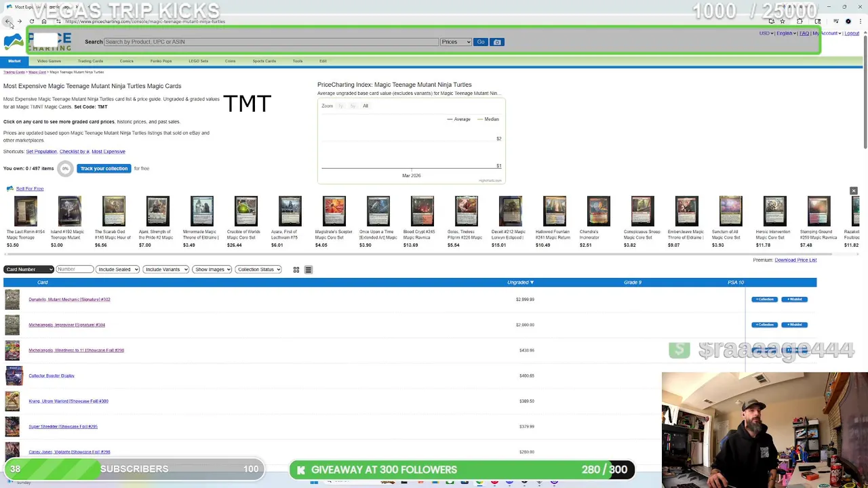Open the LEGO Sets menu
Image resolution: width=868 pixels, height=488 pixels.
(198, 61)
